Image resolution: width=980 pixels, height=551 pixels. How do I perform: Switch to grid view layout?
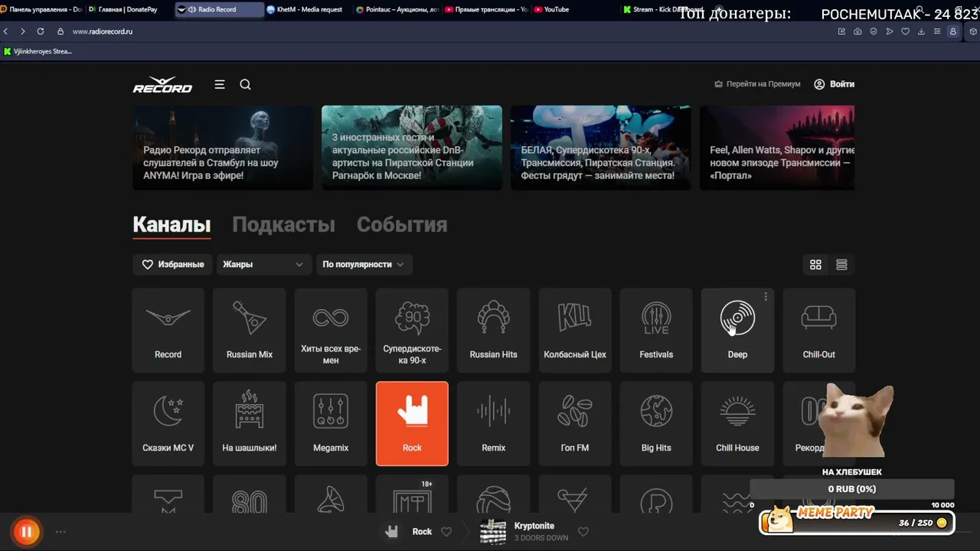click(815, 265)
